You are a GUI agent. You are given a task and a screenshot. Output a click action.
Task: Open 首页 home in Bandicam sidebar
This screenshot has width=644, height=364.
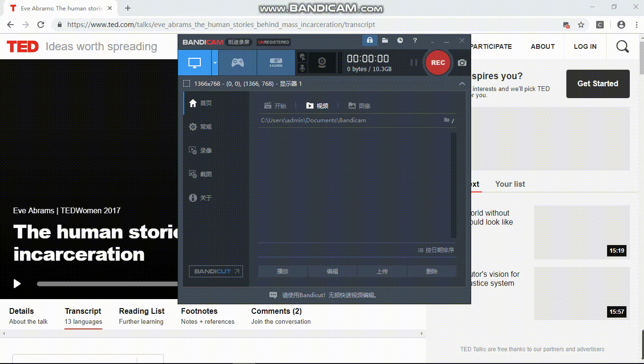click(x=201, y=103)
